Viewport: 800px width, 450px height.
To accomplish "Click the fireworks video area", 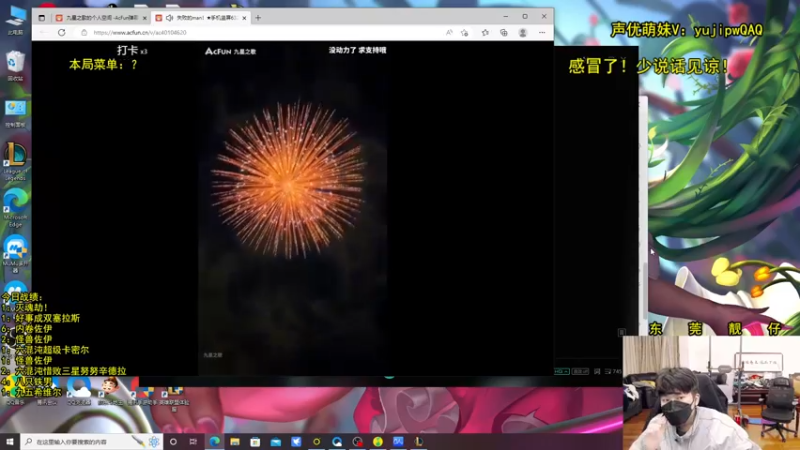I will tap(292, 209).
